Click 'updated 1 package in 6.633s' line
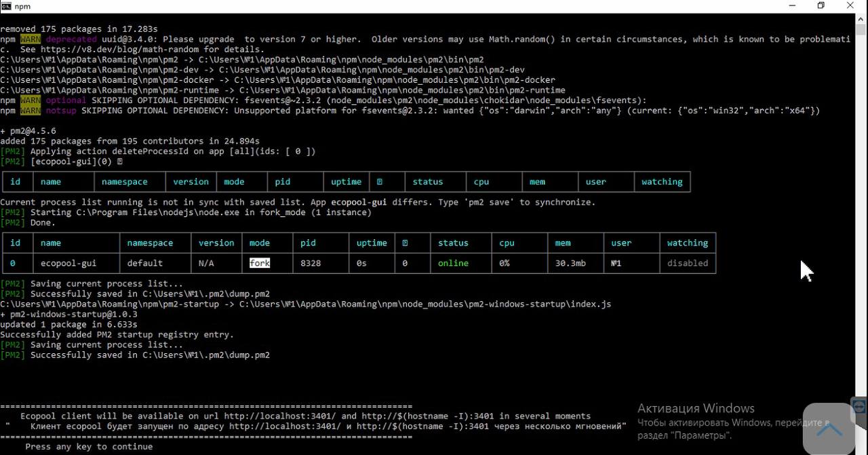This screenshot has height=455, width=868. point(68,324)
